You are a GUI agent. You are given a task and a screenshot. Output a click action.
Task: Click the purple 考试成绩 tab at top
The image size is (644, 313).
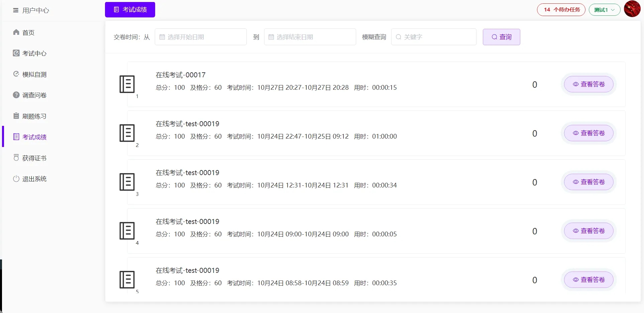click(130, 10)
